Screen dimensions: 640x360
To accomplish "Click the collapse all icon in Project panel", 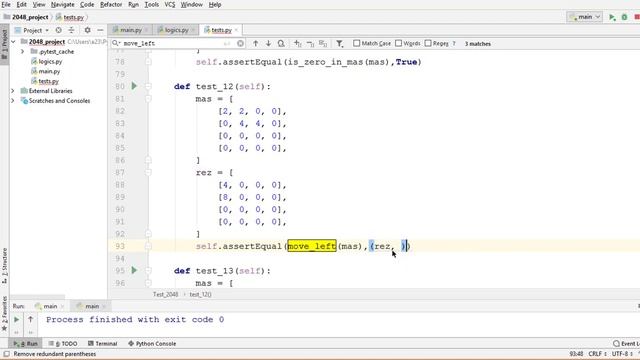I will click(71, 30).
